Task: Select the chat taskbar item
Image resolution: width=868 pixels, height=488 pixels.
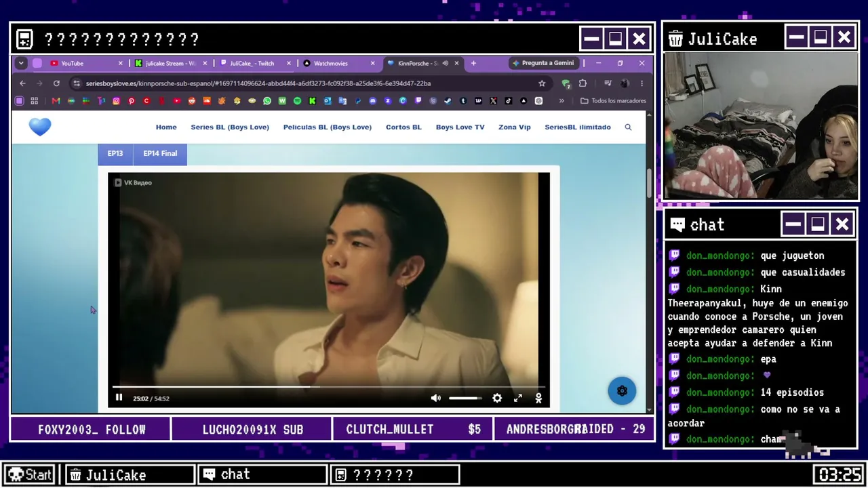Action: coord(262,474)
